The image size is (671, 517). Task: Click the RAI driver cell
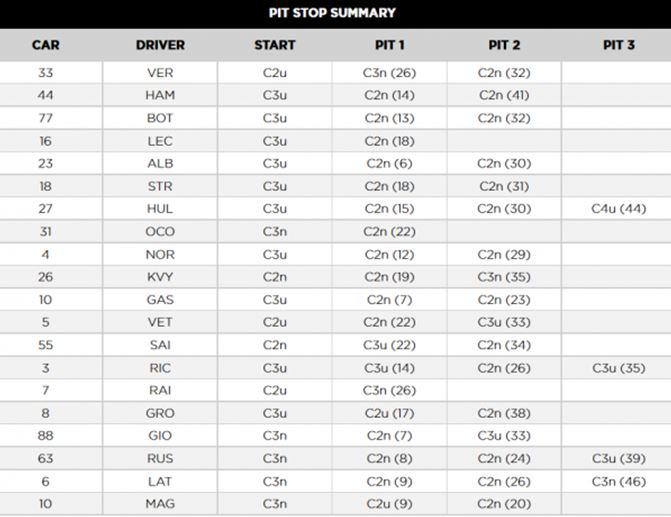pyautogui.click(x=160, y=390)
